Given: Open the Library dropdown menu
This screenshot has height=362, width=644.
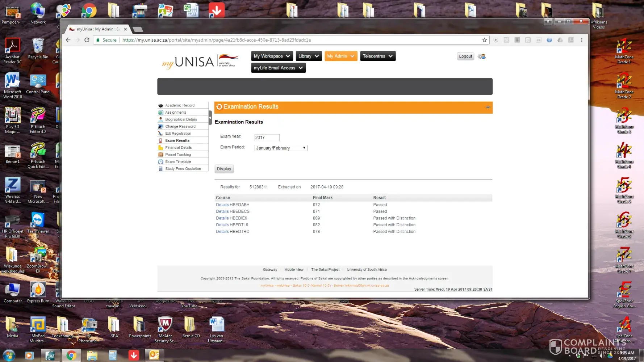Looking at the screenshot, I should tap(309, 56).
